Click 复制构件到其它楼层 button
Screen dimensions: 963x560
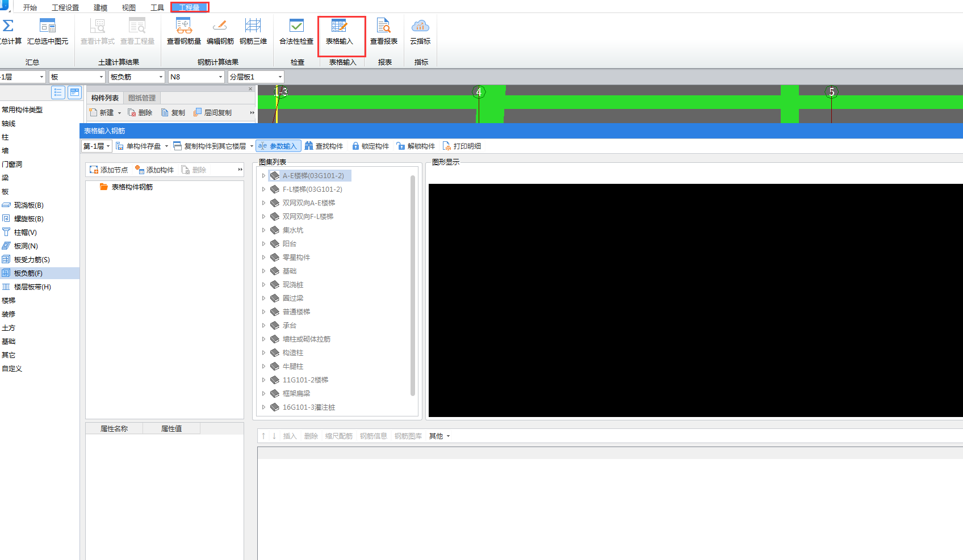coord(210,146)
